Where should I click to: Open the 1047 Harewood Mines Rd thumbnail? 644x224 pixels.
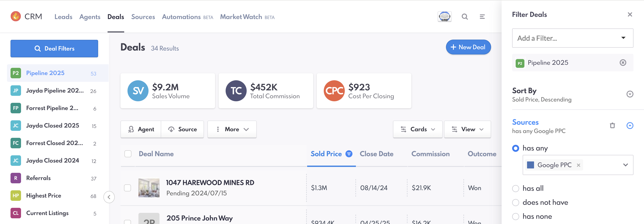point(149,188)
